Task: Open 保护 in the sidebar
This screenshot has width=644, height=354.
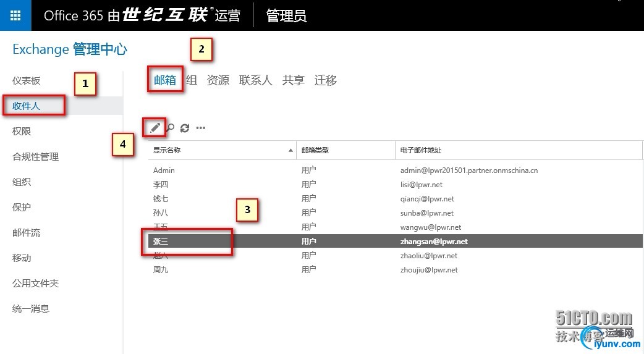Action: 22,207
